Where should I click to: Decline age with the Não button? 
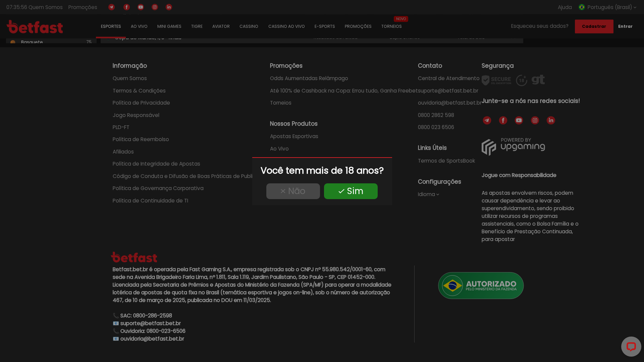coord(293,191)
